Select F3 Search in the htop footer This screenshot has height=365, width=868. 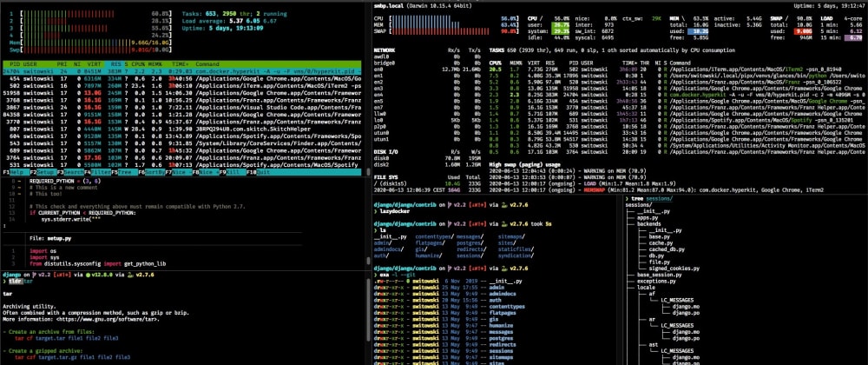pos(69,173)
